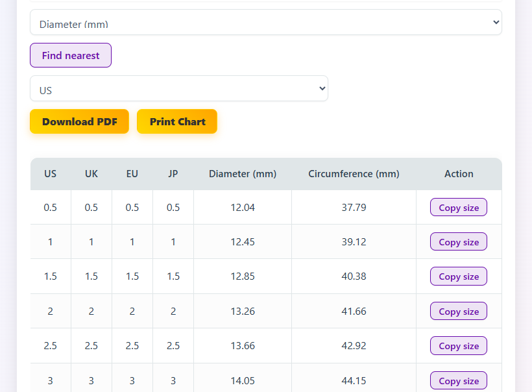The image size is (532, 392).
Task: Select the JP column header
Action: (173, 174)
